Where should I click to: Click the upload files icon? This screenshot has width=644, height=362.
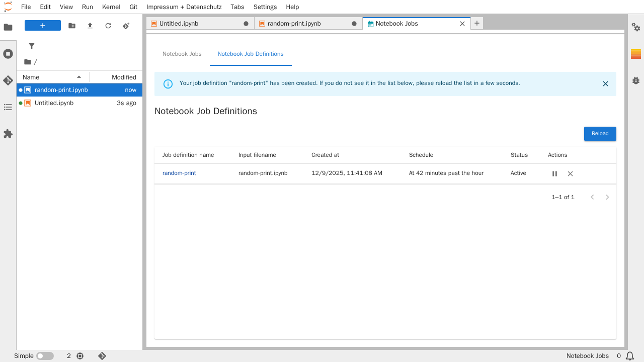pos(90,26)
